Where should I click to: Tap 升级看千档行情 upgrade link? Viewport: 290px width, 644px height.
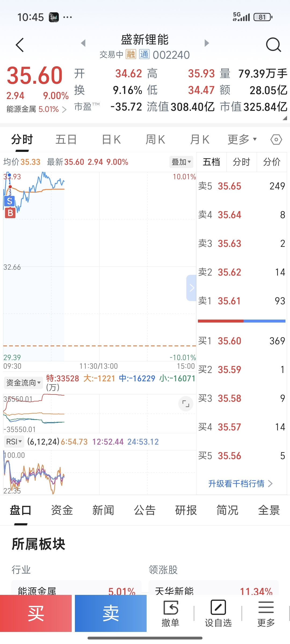[240, 484]
